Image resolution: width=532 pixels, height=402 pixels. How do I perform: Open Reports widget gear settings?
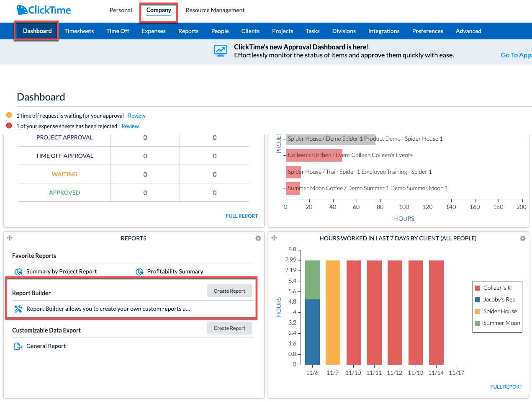tap(258, 238)
